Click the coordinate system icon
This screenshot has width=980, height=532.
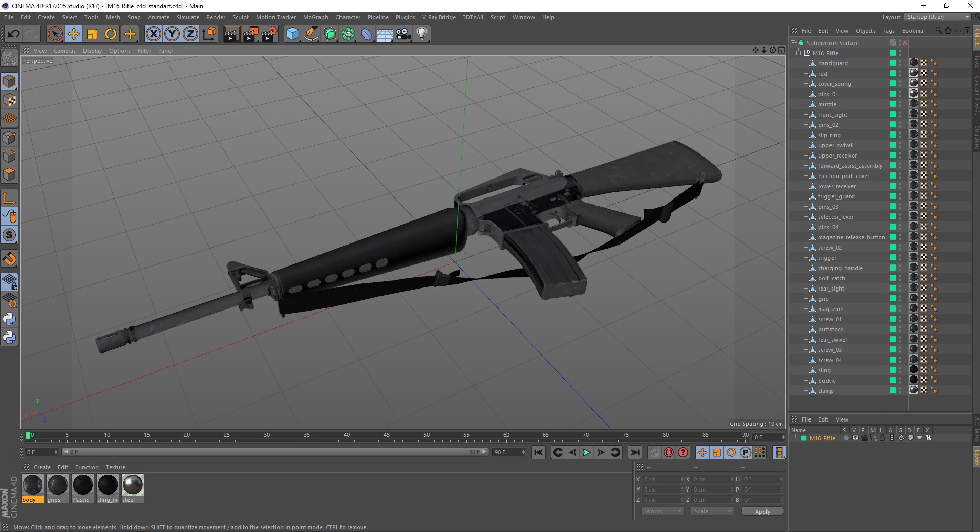pyautogui.click(x=209, y=34)
